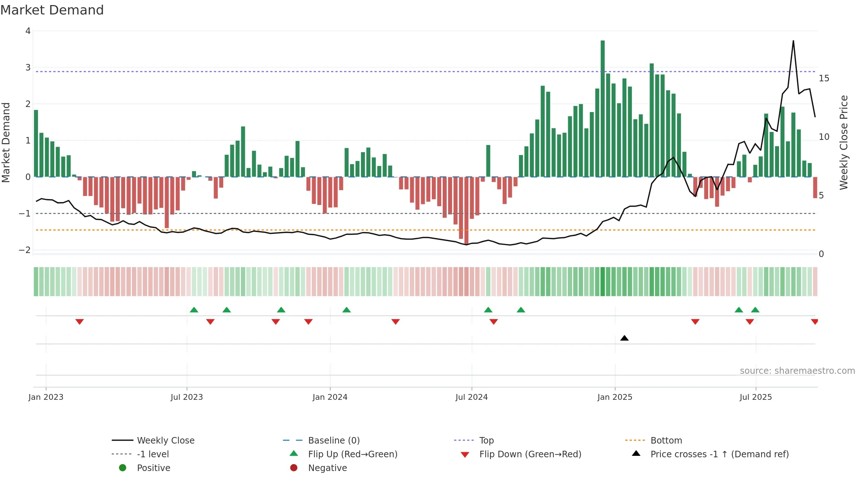Click the Bottom legend label
The height and width of the screenshot is (488, 868).
pyautogui.click(x=666, y=440)
